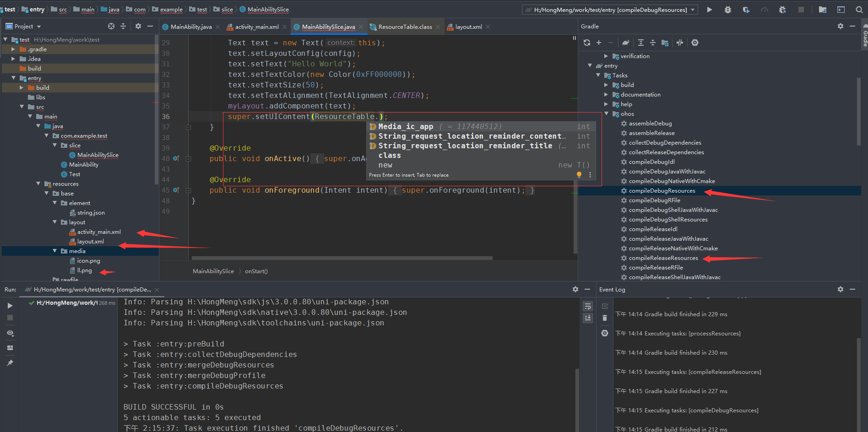Select compileReleaseResources Gradle task
Screen dimensions: 868x432
(663, 258)
